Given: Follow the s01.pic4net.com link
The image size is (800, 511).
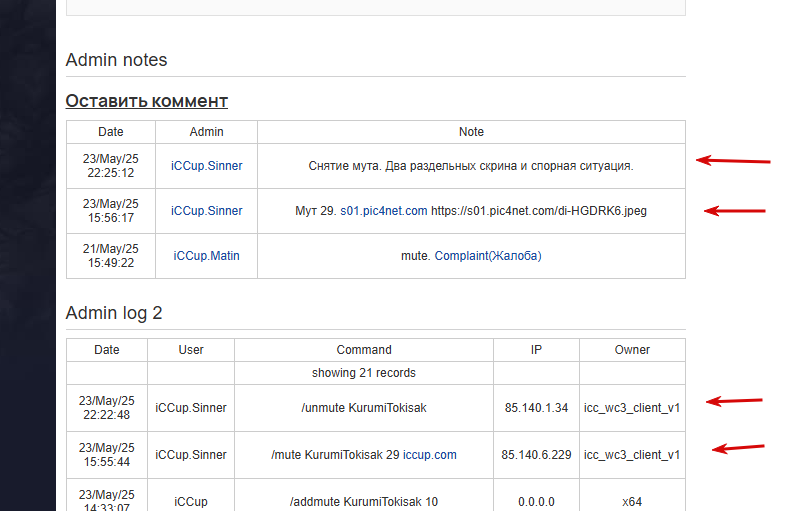Looking at the screenshot, I should (x=384, y=211).
